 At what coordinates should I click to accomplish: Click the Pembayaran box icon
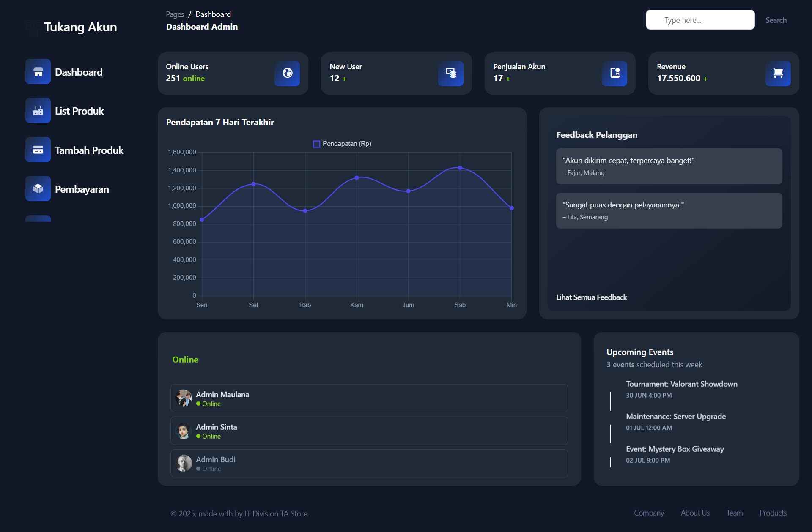click(38, 189)
